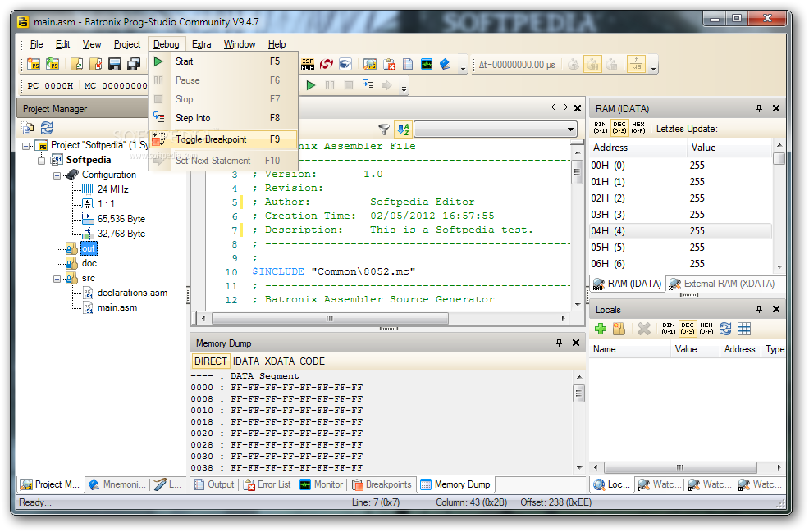Open main toolbar overflow dropdown arrow
The height and width of the screenshot is (532, 809).
[x=463, y=67]
